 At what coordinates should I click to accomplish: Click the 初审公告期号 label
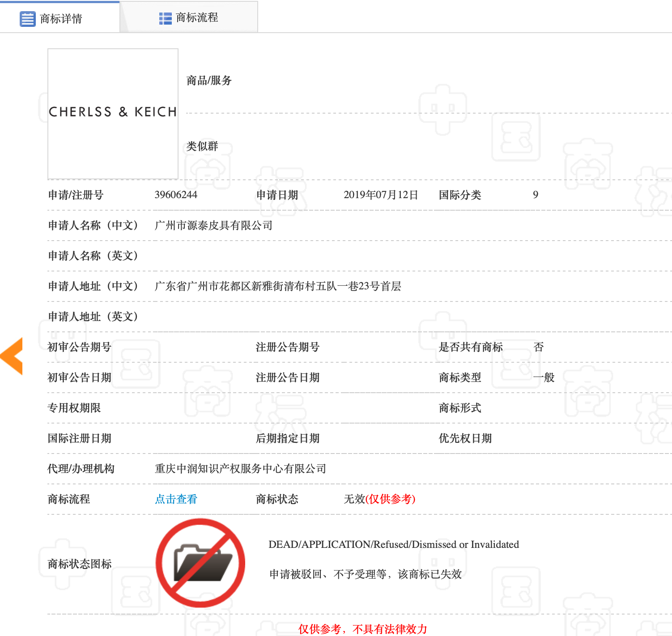click(79, 347)
